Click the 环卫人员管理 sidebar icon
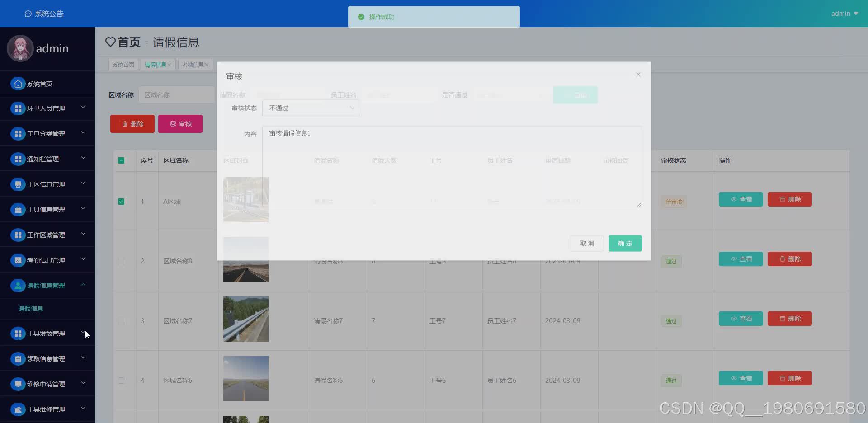Image resolution: width=868 pixels, height=423 pixels. 18,108
